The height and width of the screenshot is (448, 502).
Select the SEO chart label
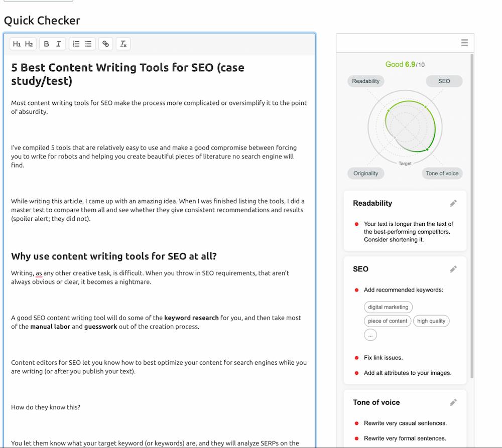point(444,81)
